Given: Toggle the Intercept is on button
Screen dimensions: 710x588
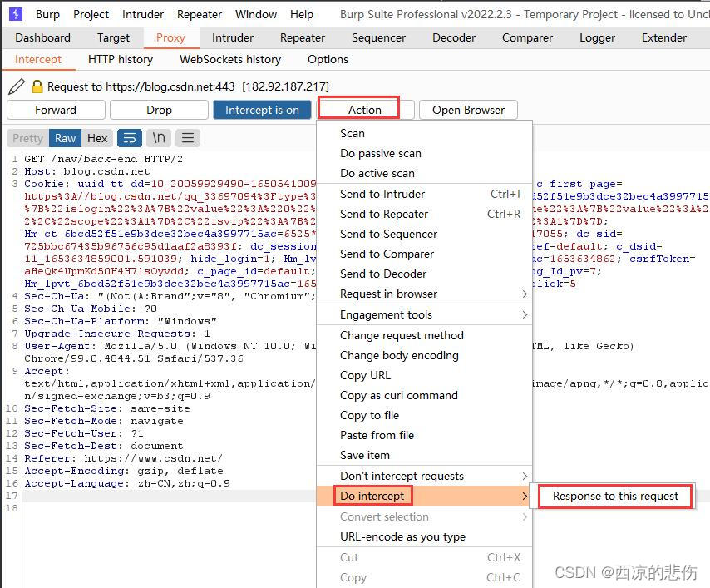Looking at the screenshot, I should tap(262, 110).
